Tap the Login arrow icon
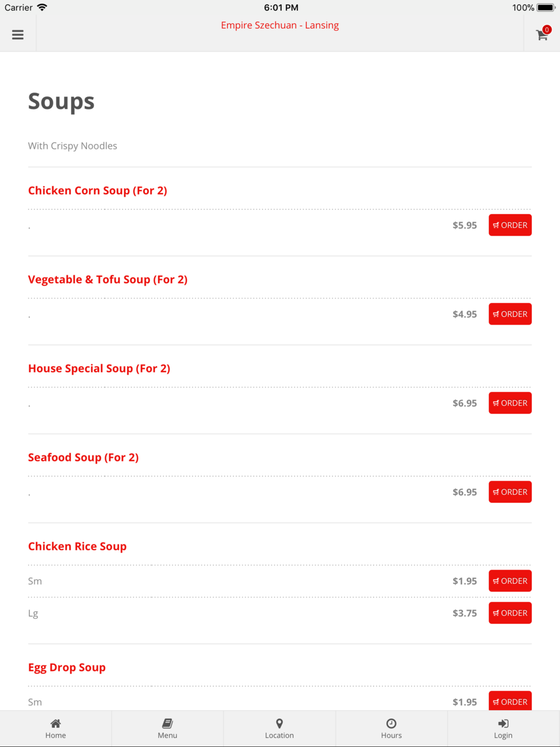This screenshot has height=747, width=560. (503, 723)
